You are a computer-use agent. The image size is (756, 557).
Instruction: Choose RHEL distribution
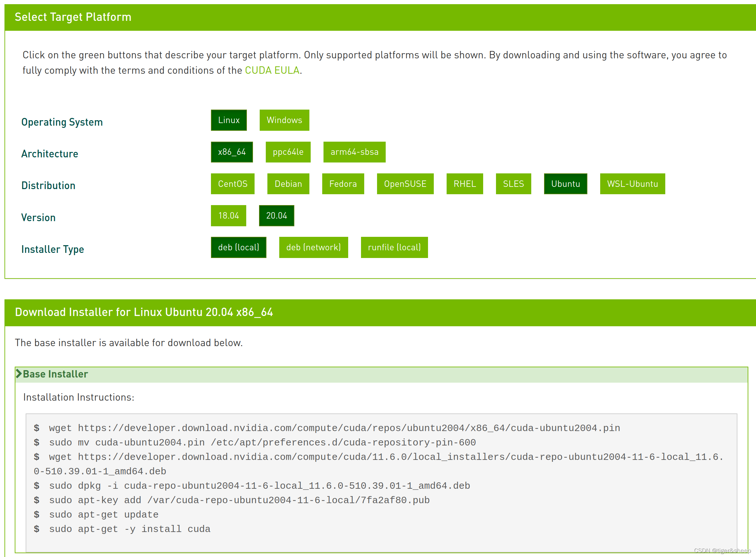click(x=465, y=184)
